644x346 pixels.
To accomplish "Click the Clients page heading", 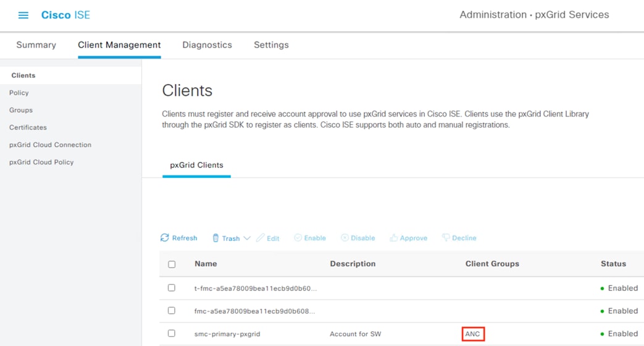I will click(x=187, y=90).
